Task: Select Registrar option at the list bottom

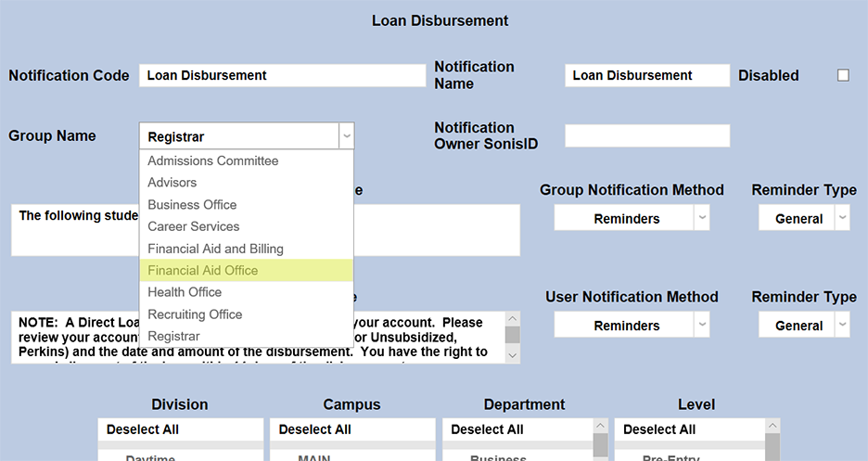Action: point(247,337)
